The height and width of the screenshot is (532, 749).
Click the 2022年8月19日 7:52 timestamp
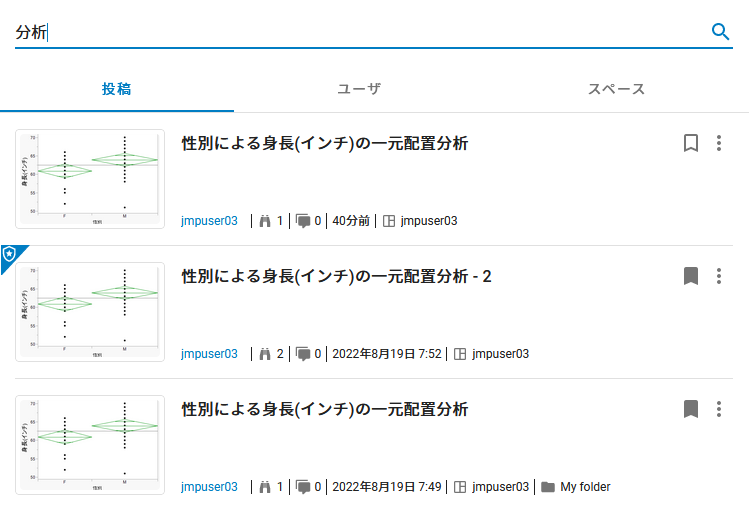click(x=387, y=354)
